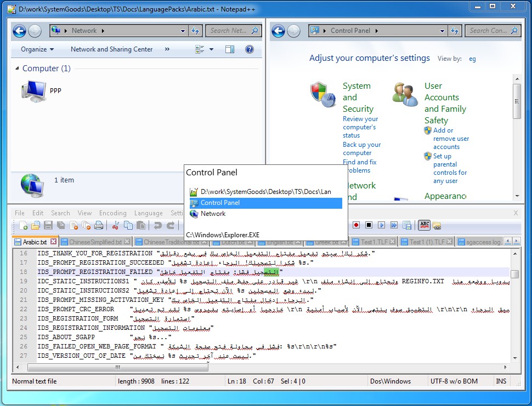Click refresh icon beside Network address bar

point(195,31)
